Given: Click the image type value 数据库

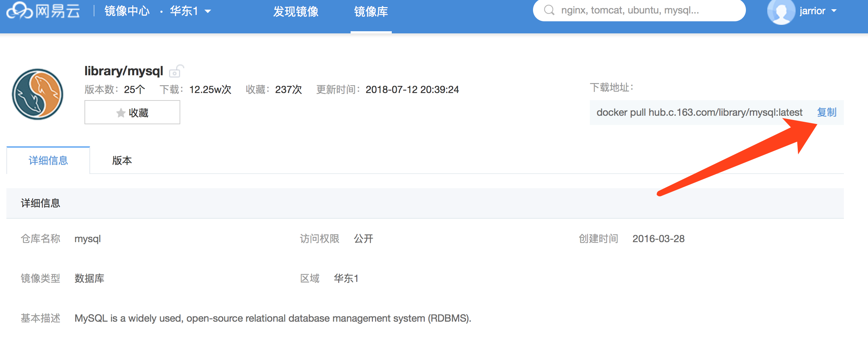Looking at the screenshot, I should pyautogui.click(x=89, y=278).
